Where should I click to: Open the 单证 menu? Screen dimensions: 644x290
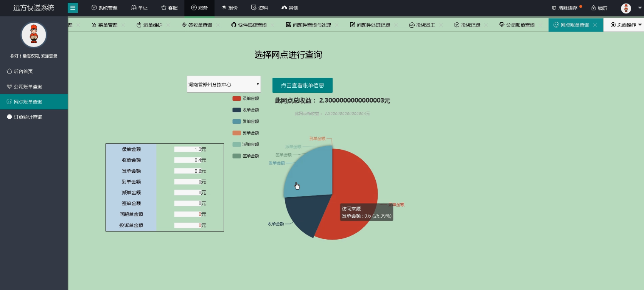[x=139, y=8]
